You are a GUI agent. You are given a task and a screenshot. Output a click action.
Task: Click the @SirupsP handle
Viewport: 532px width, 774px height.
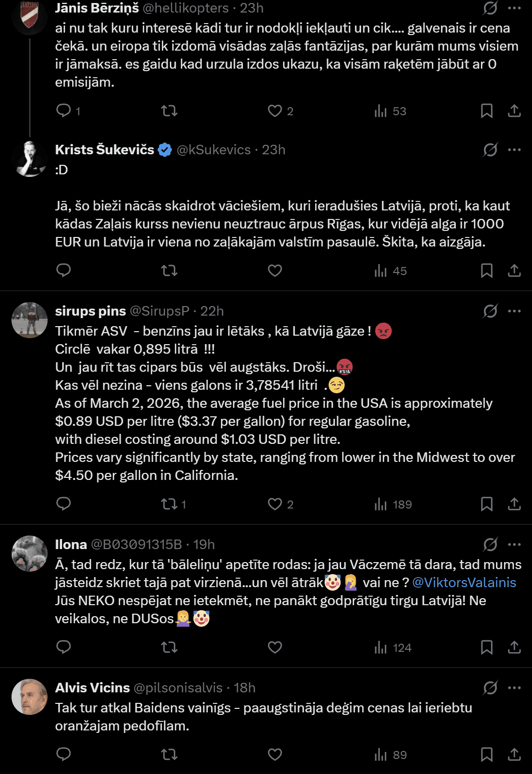pyautogui.click(x=159, y=311)
